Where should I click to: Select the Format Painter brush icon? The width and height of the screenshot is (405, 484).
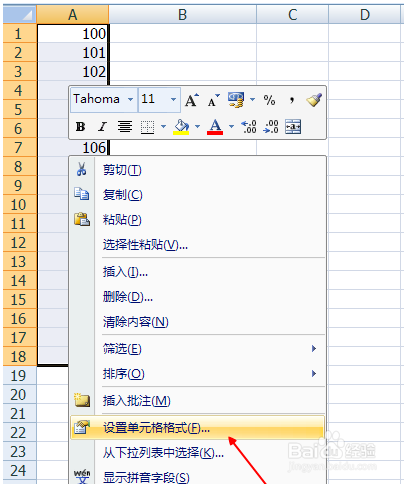(314, 100)
